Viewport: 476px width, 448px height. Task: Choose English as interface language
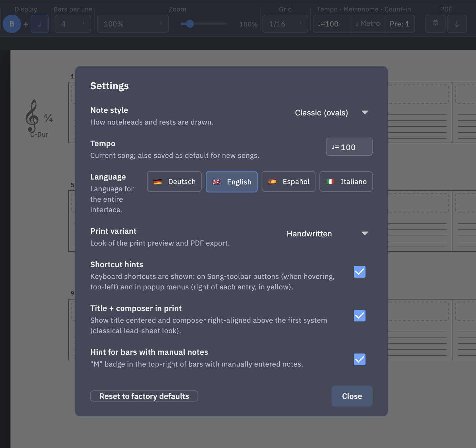point(231,182)
